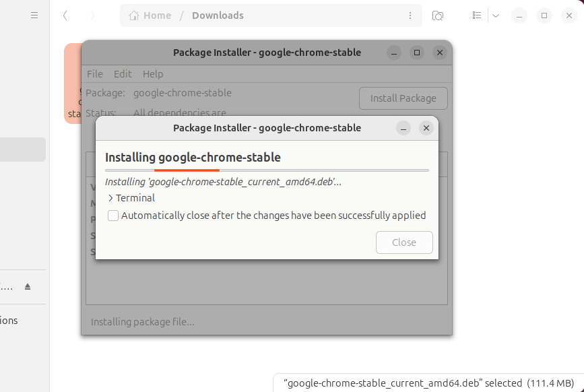Viewport: 584px width, 392px height.
Task: Open the File menu
Action: (x=95, y=73)
